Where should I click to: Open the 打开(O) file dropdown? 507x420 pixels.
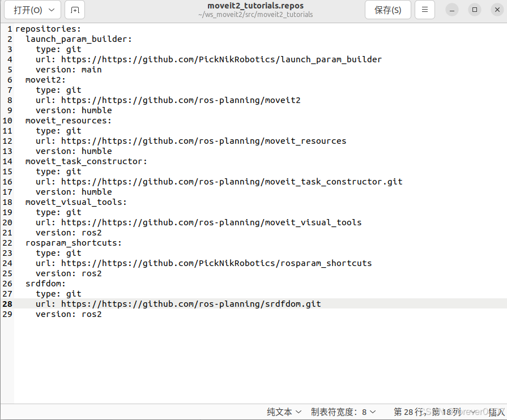33,10
